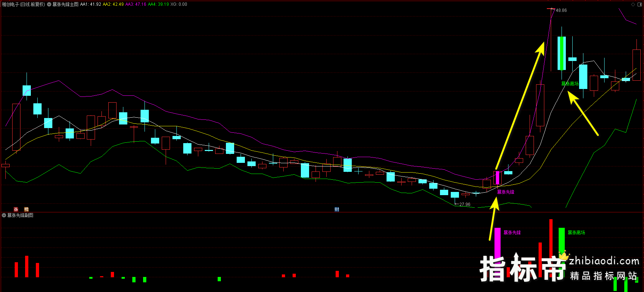Click the green 暴涨离场 label in the main chart
Viewport: 644px width, 292px height.
570,84
